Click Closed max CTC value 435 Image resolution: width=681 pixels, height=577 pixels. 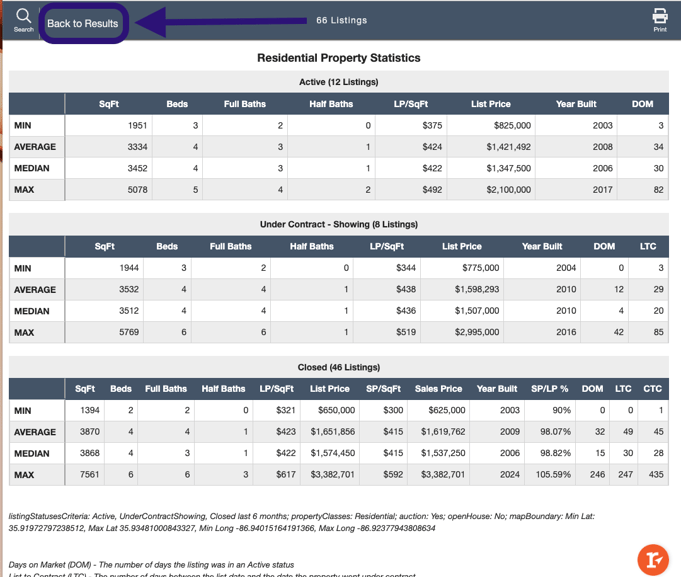tap(656, 475)
